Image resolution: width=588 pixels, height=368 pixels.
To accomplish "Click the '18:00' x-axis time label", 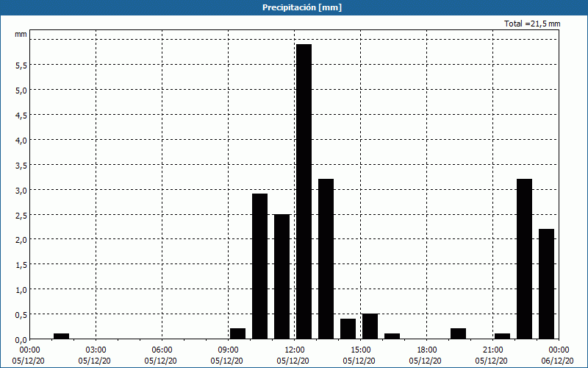I will (x=426, y=350).
